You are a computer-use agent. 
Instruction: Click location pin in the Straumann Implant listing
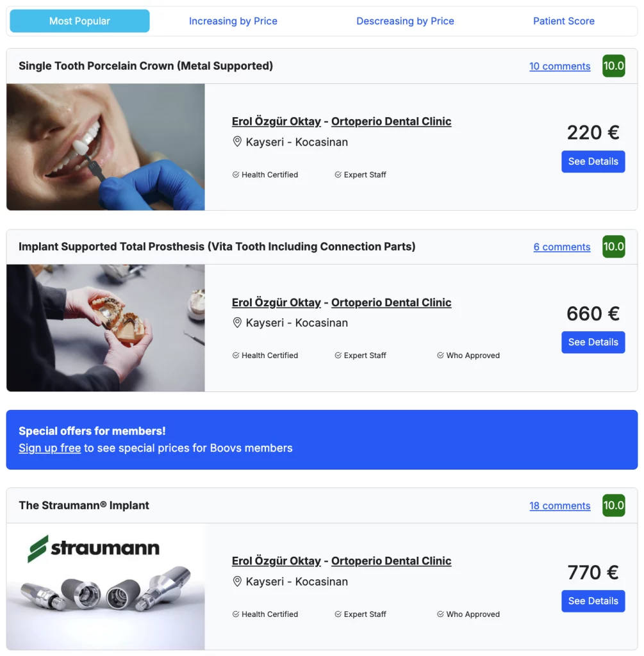(x=237, y=582)
